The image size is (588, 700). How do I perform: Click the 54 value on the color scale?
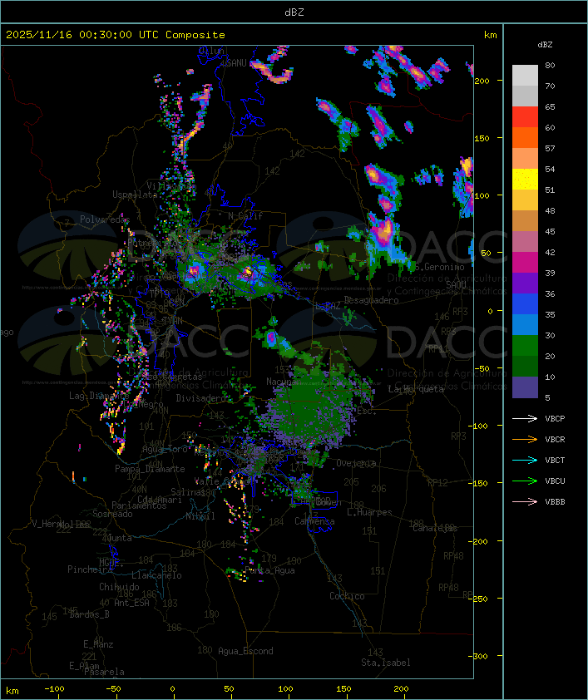[x=550, y=170]
